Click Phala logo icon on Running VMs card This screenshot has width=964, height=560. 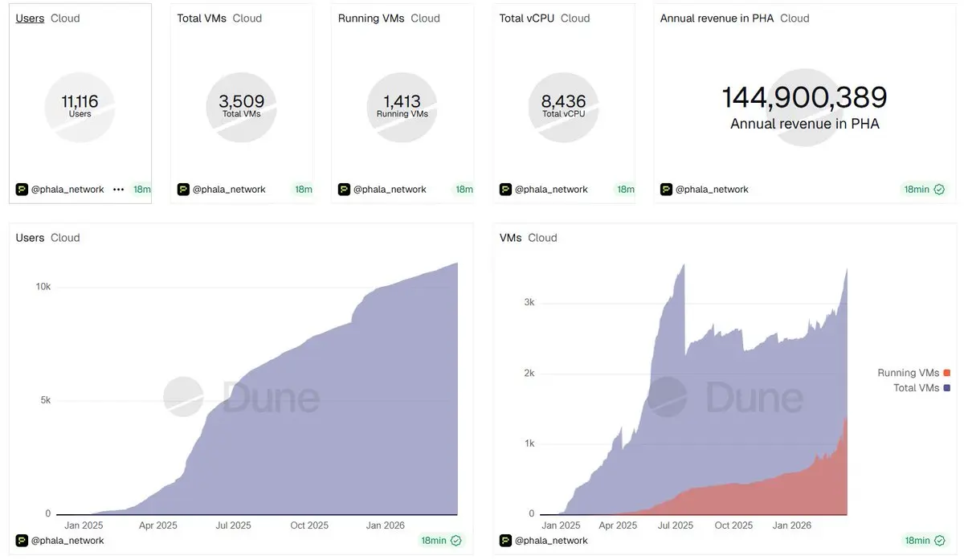[344, 190]
